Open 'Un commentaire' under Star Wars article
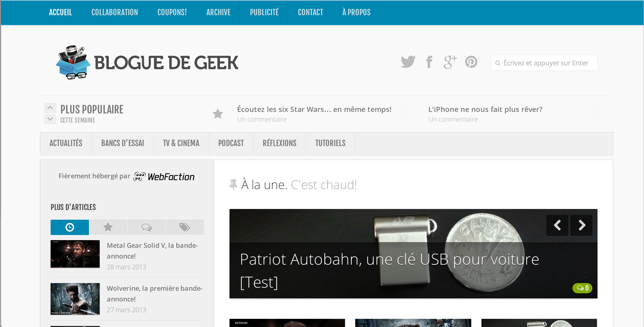This screenshot has height=327, width=644. click(x=262, y=119)
